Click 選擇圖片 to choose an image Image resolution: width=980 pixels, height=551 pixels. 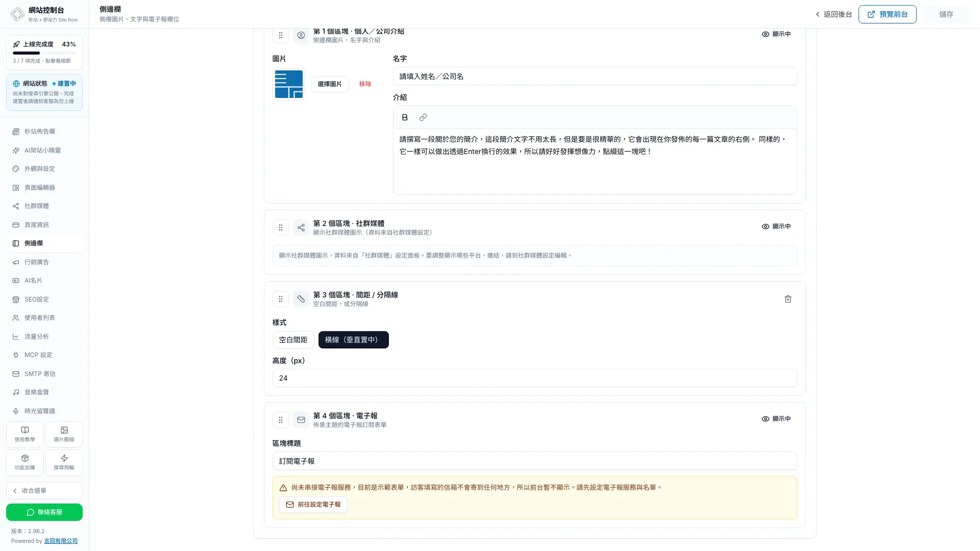[330, 84]
